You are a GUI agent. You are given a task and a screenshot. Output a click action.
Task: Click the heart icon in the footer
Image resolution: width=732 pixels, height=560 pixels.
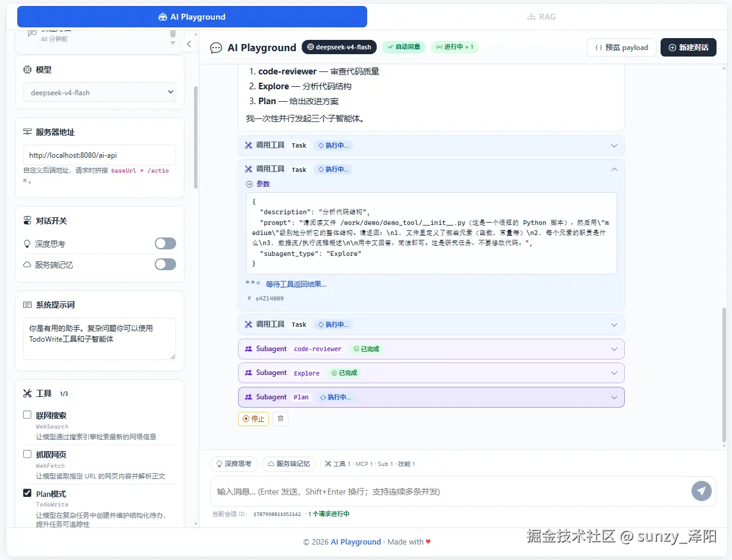pyautogui.click(x=428, y=542)
